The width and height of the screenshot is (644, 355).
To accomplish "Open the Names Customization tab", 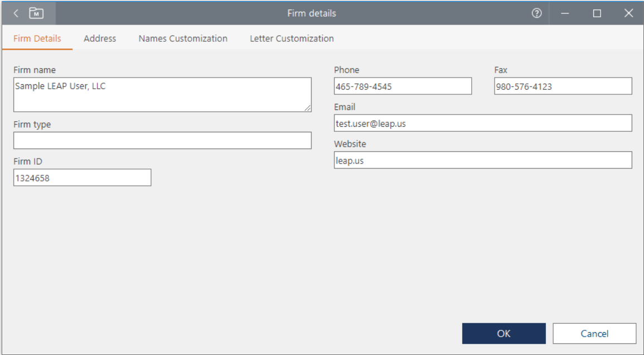I will 183,39.
